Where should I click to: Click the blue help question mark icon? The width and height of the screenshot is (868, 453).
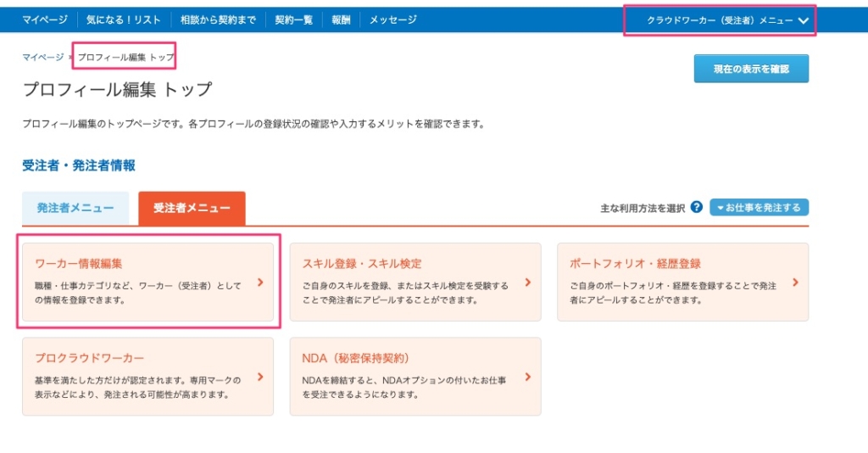[696, 207]
